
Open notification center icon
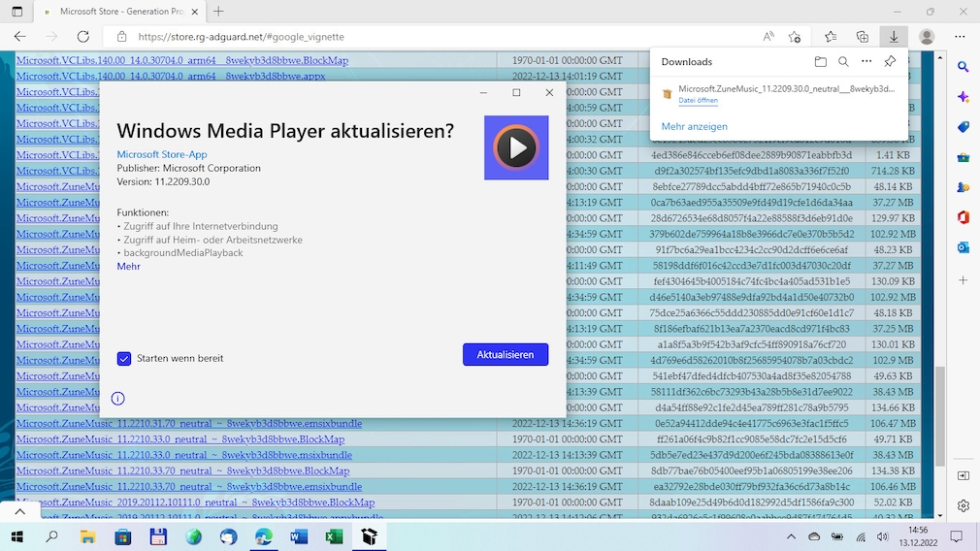click(957, 536)
